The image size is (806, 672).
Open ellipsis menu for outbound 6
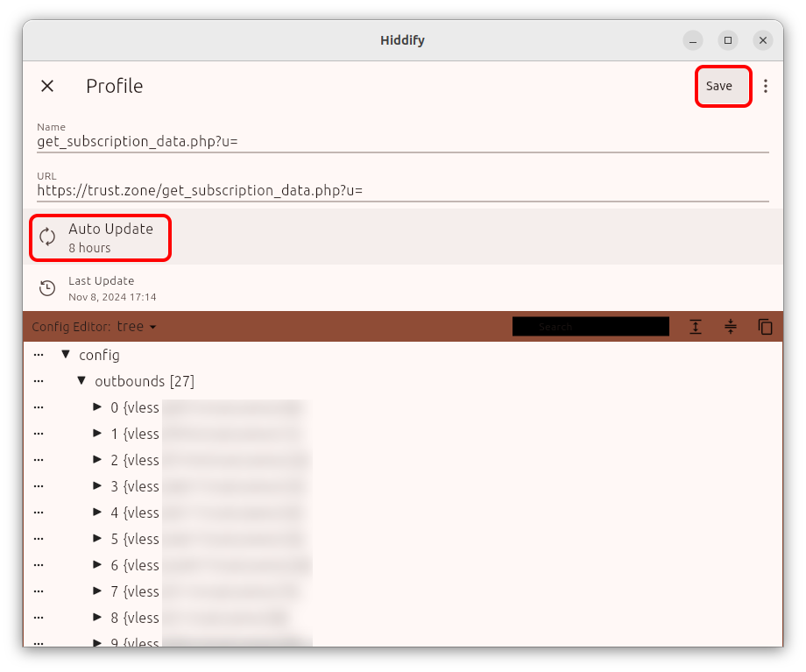tap(39, 565)
